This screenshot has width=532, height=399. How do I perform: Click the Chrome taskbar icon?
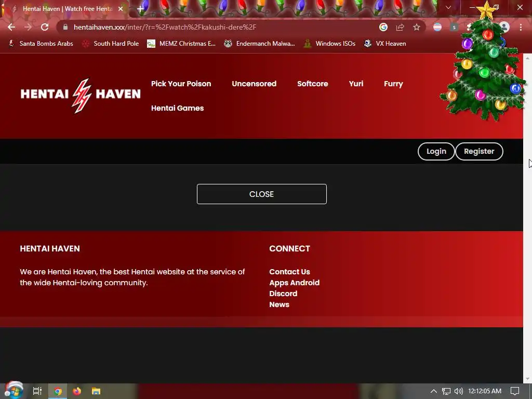(58, 391)
